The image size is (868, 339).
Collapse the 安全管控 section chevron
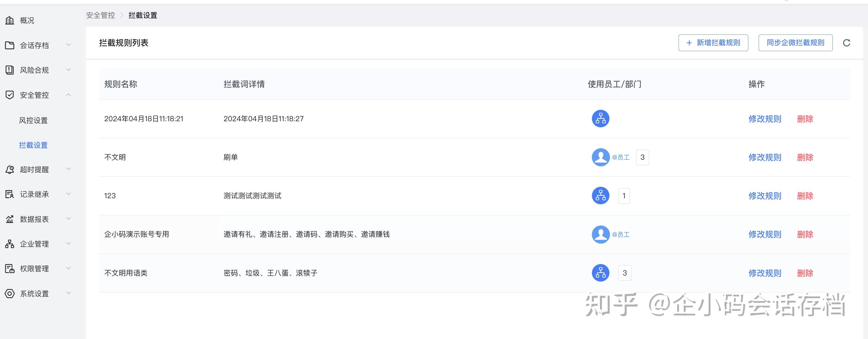click(68, 95)
